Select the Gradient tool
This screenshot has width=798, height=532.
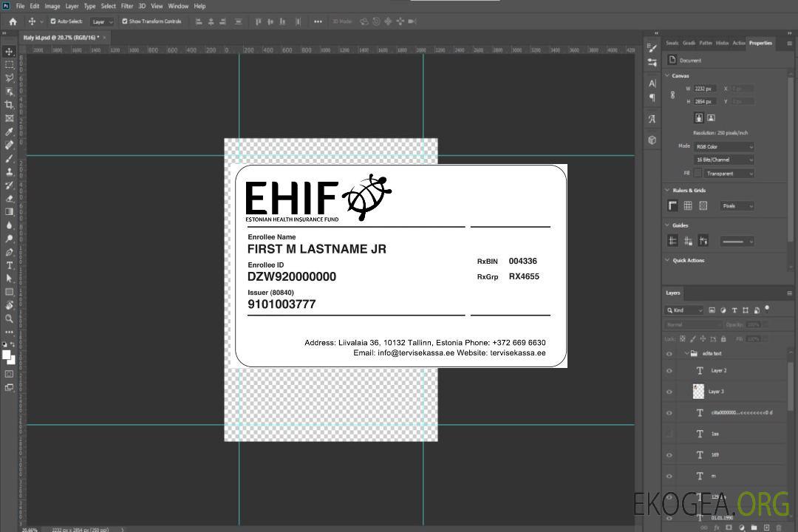coord(9,212)
